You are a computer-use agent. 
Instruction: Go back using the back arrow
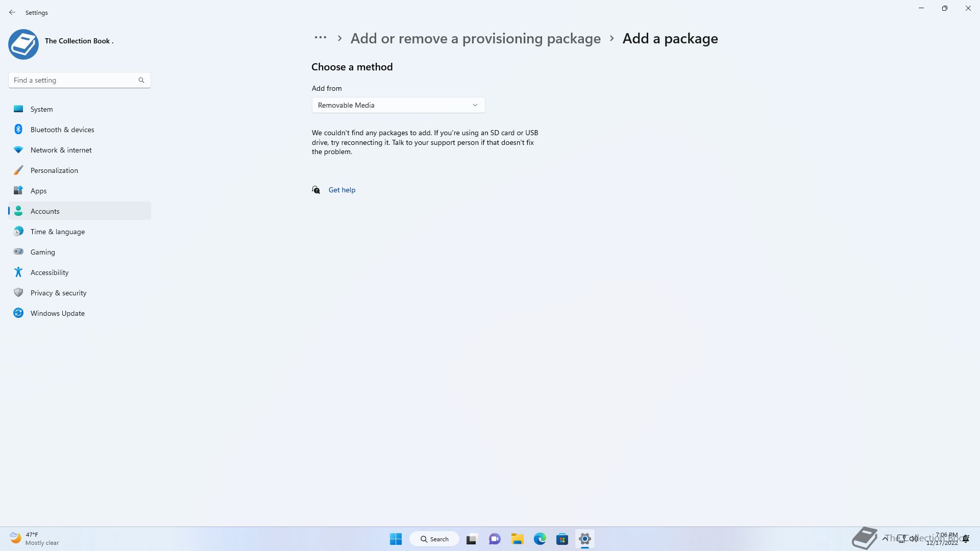coord(12,12)
